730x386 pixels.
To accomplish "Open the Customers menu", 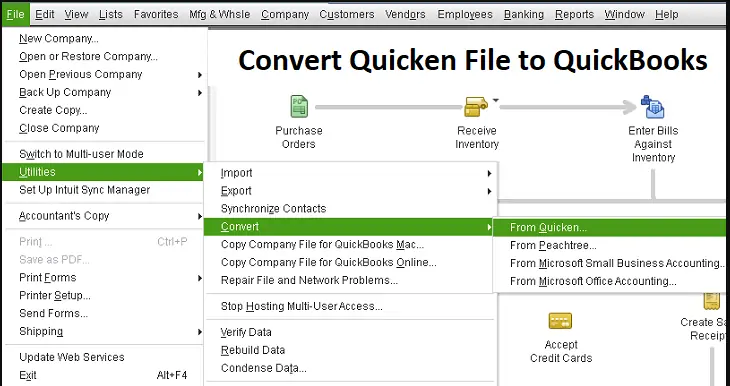I will pyautogui.click(x=347, y=14).
